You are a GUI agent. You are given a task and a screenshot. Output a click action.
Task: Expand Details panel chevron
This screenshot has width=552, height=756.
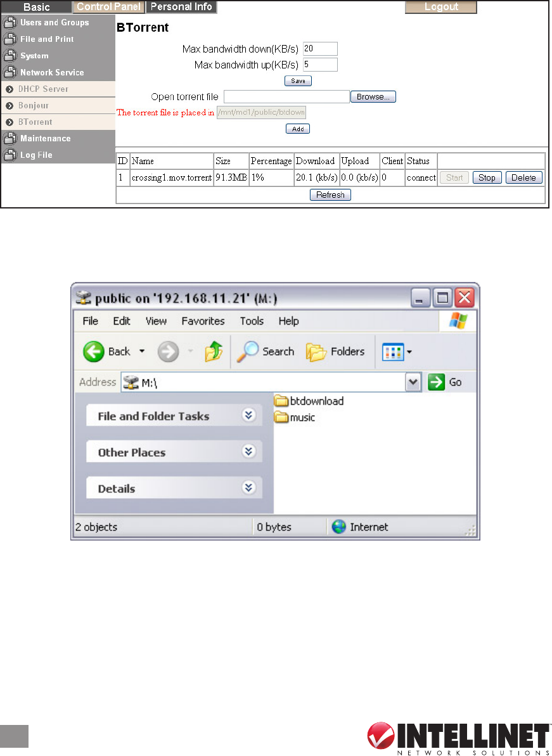click(248, 487)
